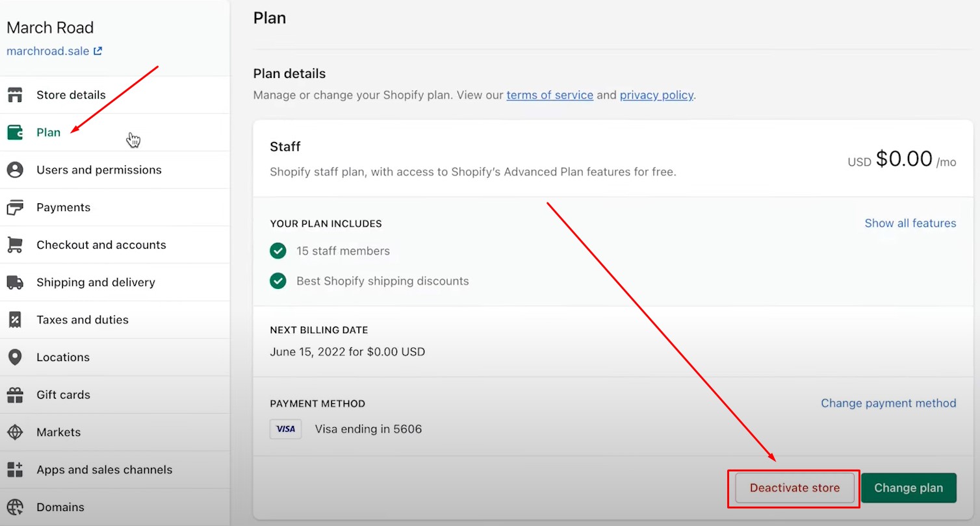Open Store details settings
The height and width of the screenshot is (526, 980).
114,95
